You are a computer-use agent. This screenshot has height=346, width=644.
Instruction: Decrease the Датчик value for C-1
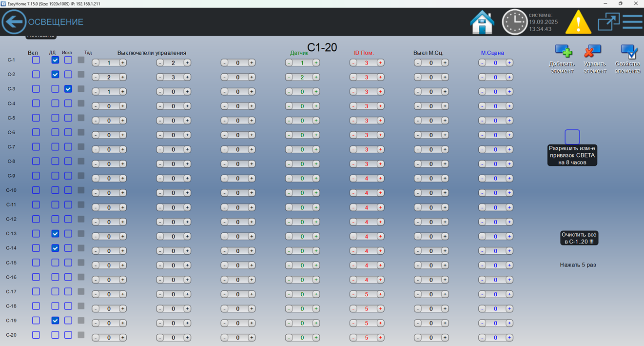[x=289, y=63]
